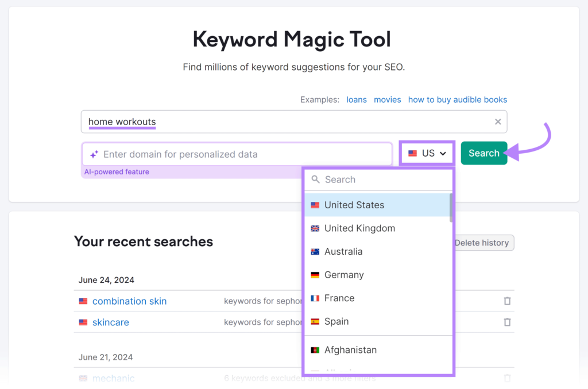Screen dimensions: 588x389
Task: Click the country list scrollbar
Action: click(x=451, y=208)
